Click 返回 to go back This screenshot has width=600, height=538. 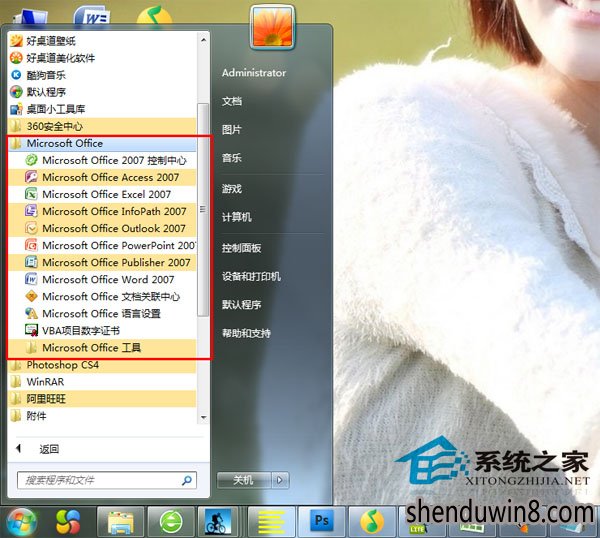(x=49, y=449)
